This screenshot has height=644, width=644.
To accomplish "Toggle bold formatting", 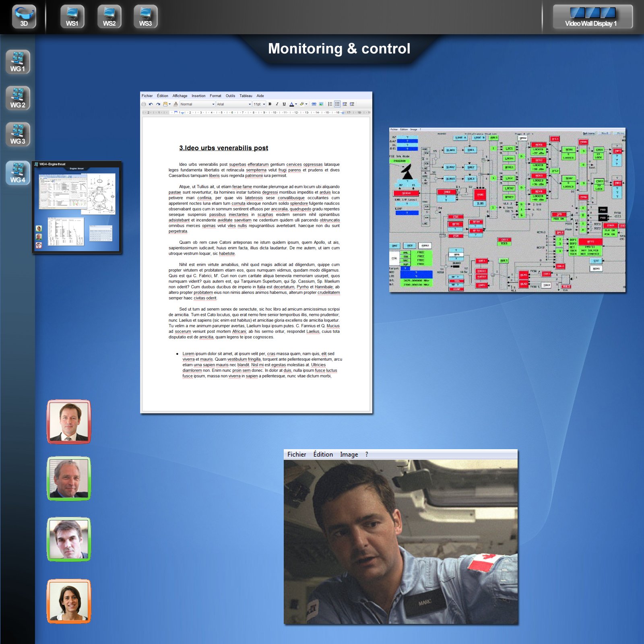I will point(270,104).
